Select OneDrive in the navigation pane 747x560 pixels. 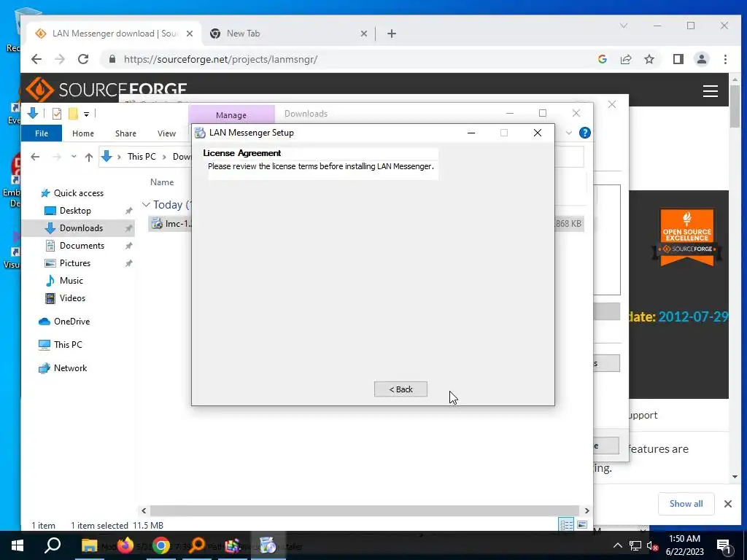pos(71,322)
